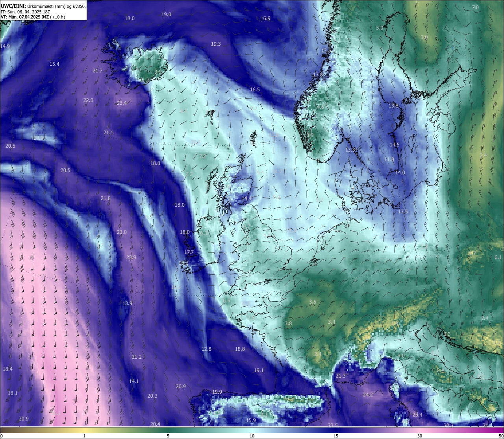Screen dimensions: 504x439
Task: Click the 13.3 value label
Action: [350, 150]
